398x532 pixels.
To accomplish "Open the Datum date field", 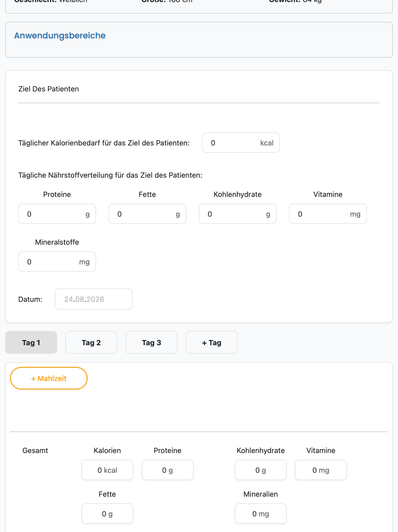I will pos(94,299).
